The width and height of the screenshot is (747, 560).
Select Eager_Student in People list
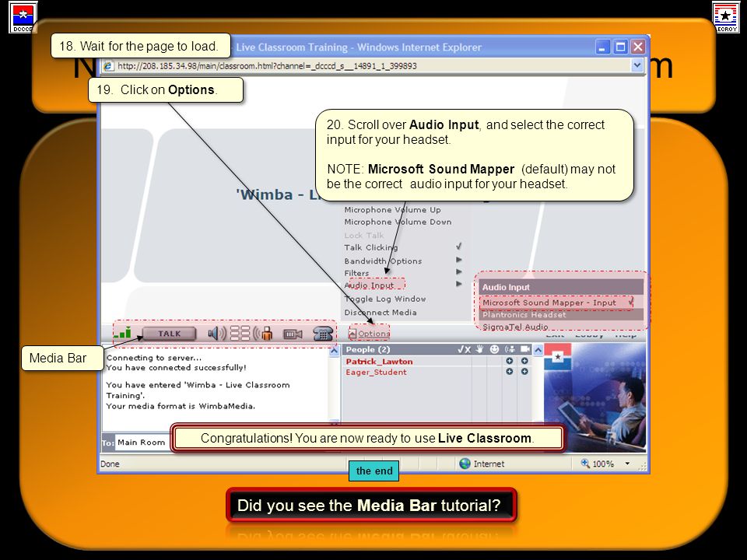coord(376,372)
